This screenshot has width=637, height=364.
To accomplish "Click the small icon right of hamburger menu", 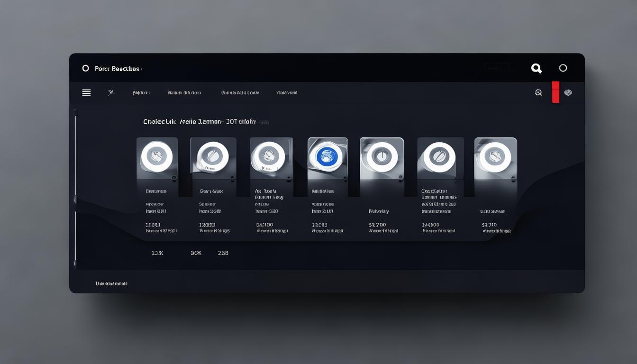I will (x=111, y=92).
